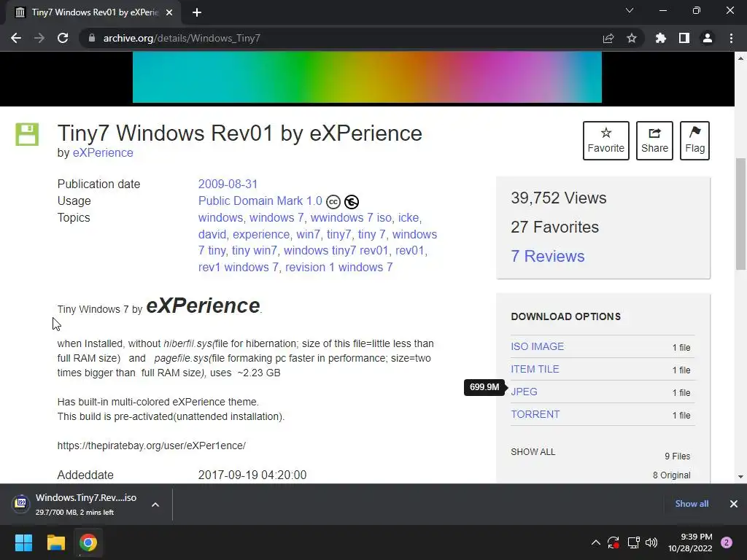
Task: Open the Chrome extensions puzzle icon
Action: tap(661, 38)
